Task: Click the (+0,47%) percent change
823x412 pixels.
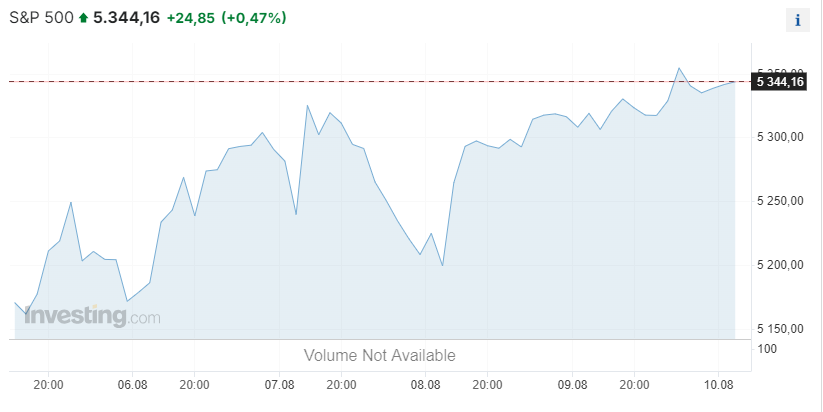Action: pos(254,18)
